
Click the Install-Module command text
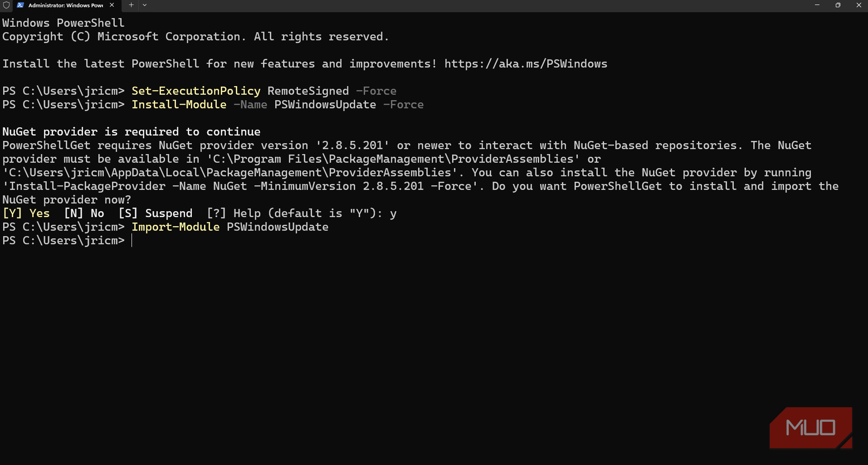click(x=179, y=105)
